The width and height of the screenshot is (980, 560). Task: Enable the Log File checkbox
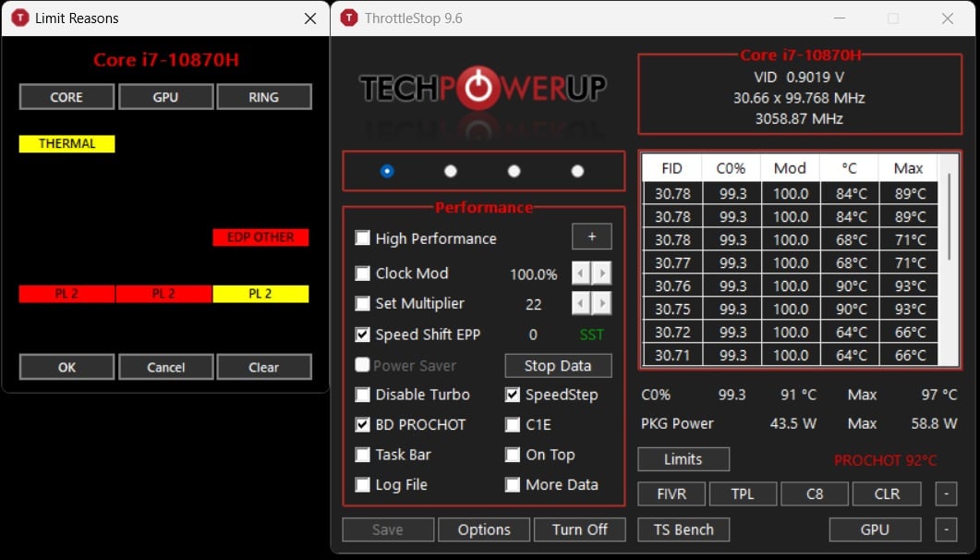coord(362,485)
